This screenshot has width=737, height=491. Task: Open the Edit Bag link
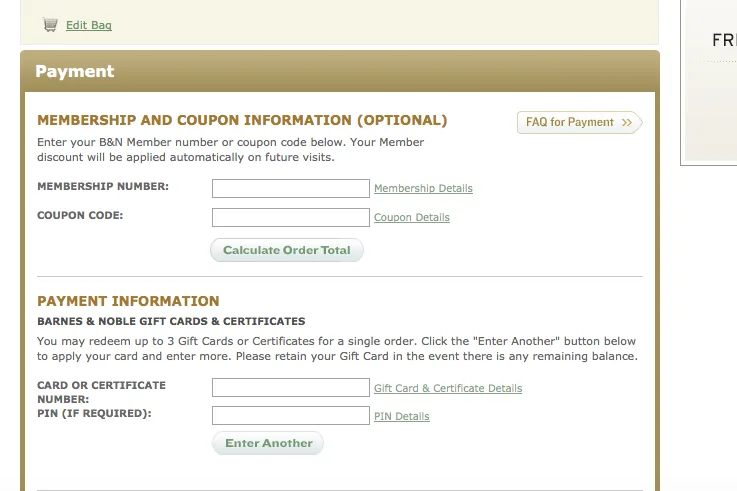[x=88, y=26]
